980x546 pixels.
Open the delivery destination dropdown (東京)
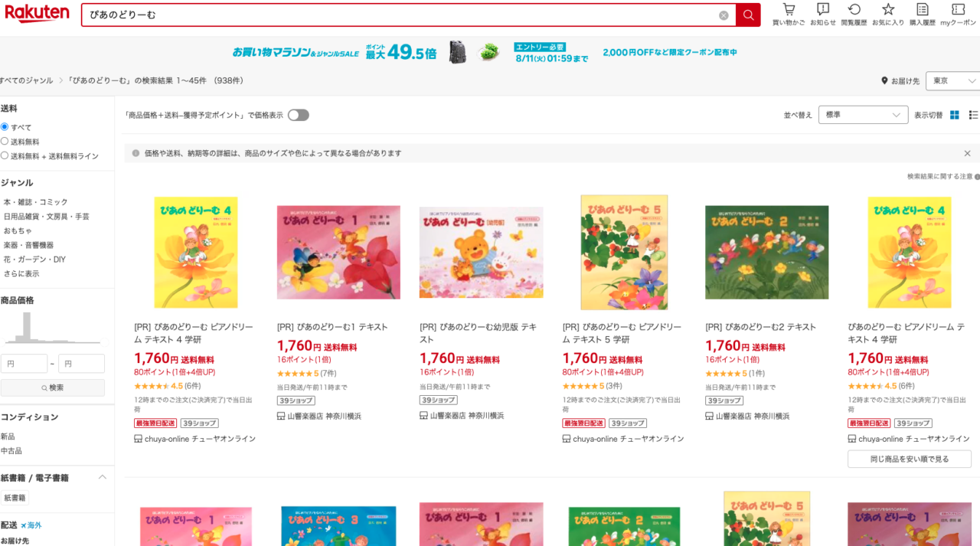[x=952, y=81]
